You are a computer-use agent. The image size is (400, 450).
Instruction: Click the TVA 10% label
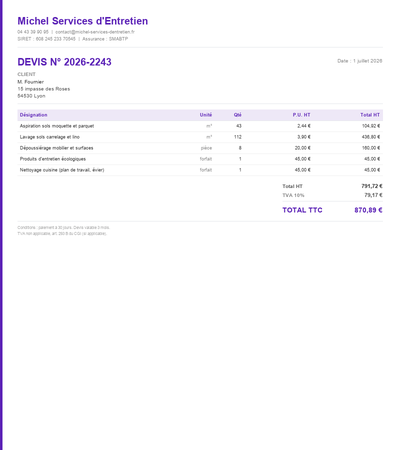(293, 195)
